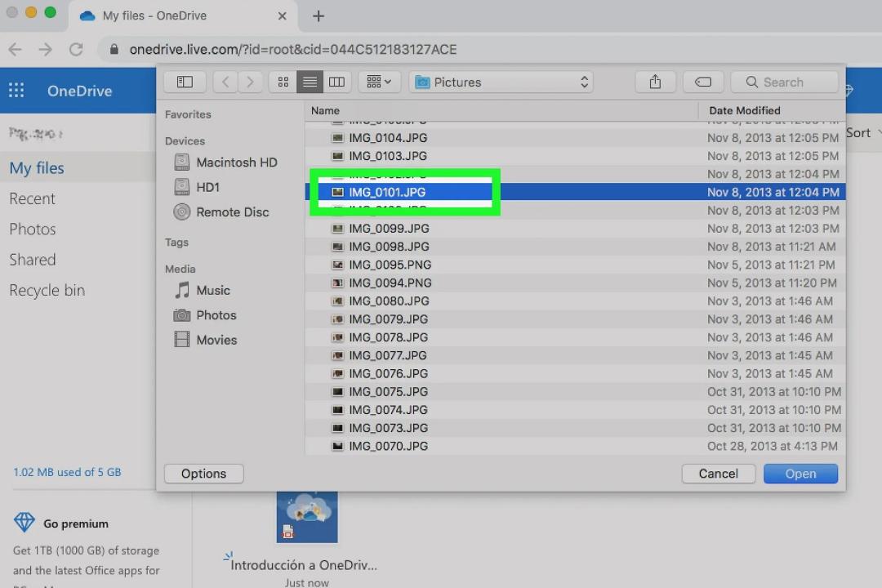
Task: Open Recent in OneDrive sidebar
Action: pos(32,198)
